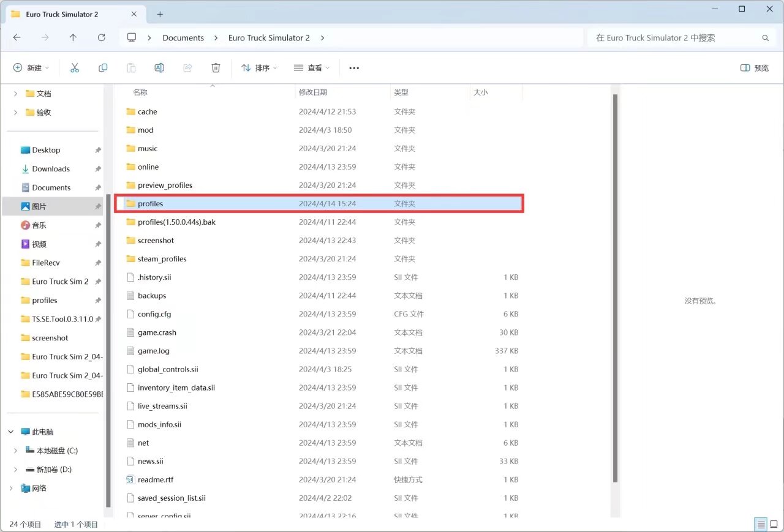This screenshot has height=532, width=784.
Task: Open the more options ellipsis menu
Action: pos(354,68)
